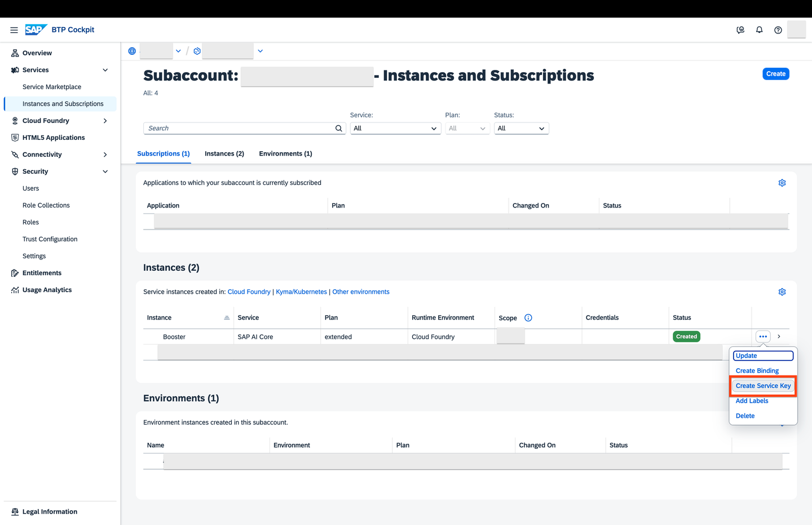The width and height of the screenshot is (812, 525).
Task: Select Update in the actions menu
Action: point(763,356)
